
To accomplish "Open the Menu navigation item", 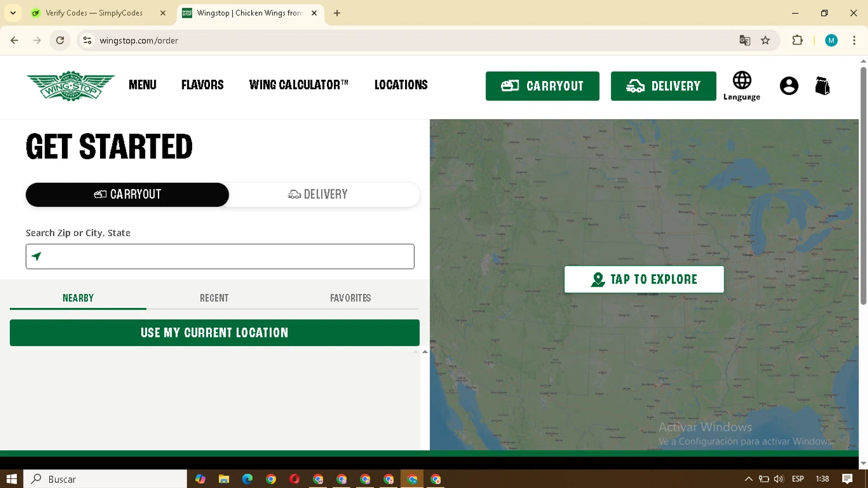I will (142, 85).
